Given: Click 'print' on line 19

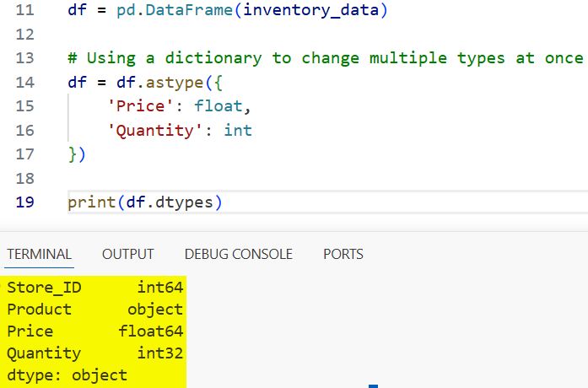Looking at the screenshot, I should tap(92, 202).
